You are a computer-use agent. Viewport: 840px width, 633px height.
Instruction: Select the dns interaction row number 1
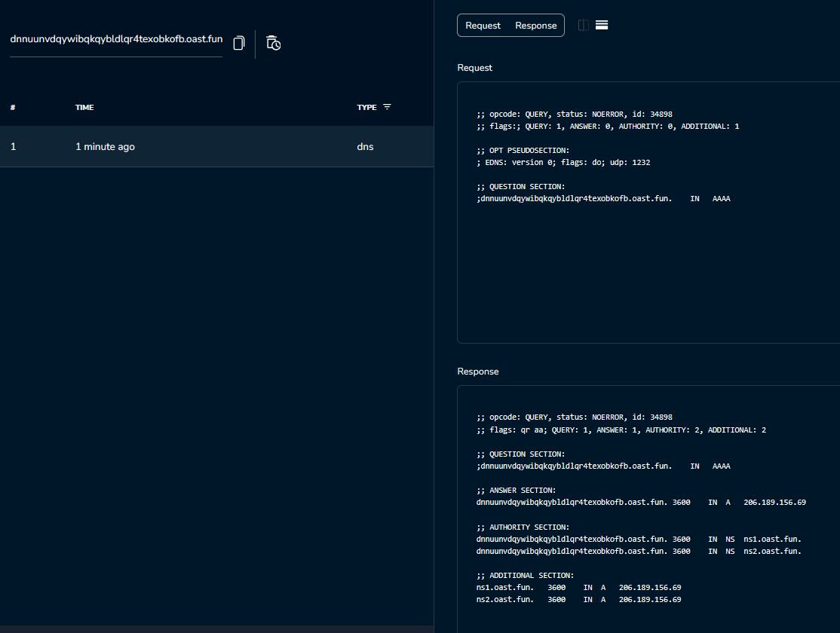tap(217, 146)
